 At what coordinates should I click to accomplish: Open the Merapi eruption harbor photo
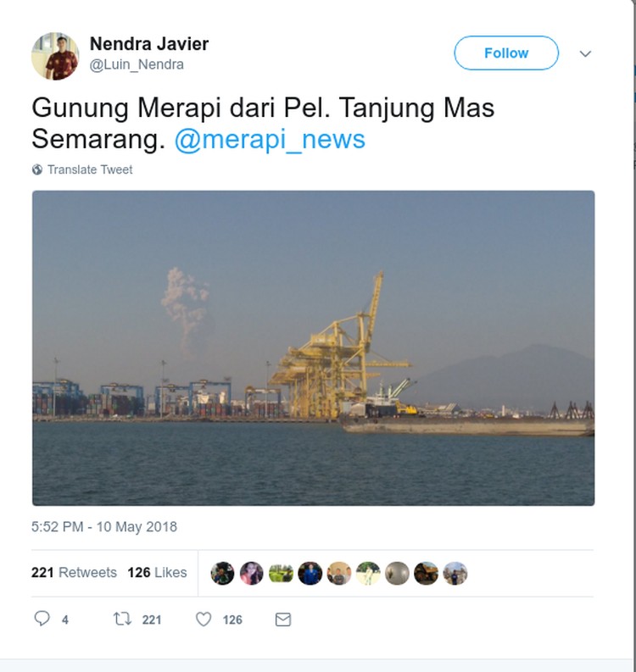click(314, 348)
